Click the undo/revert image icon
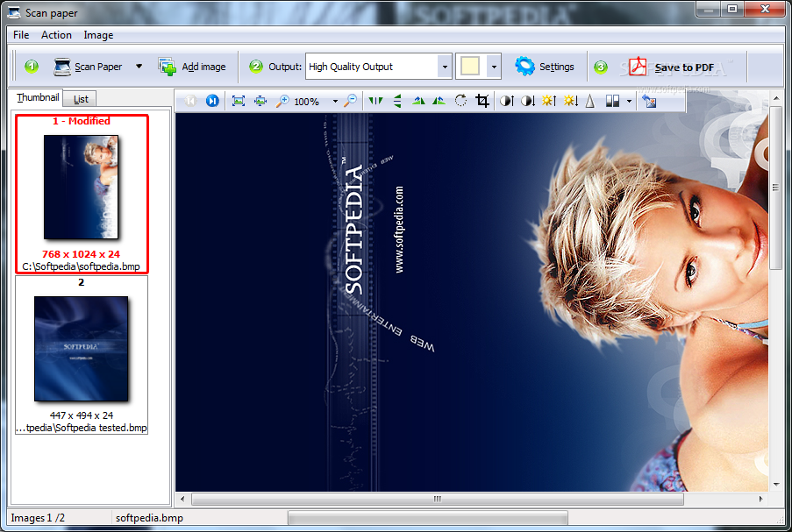The width and height of the screenshot is (792, 532). tap(649, 102)
